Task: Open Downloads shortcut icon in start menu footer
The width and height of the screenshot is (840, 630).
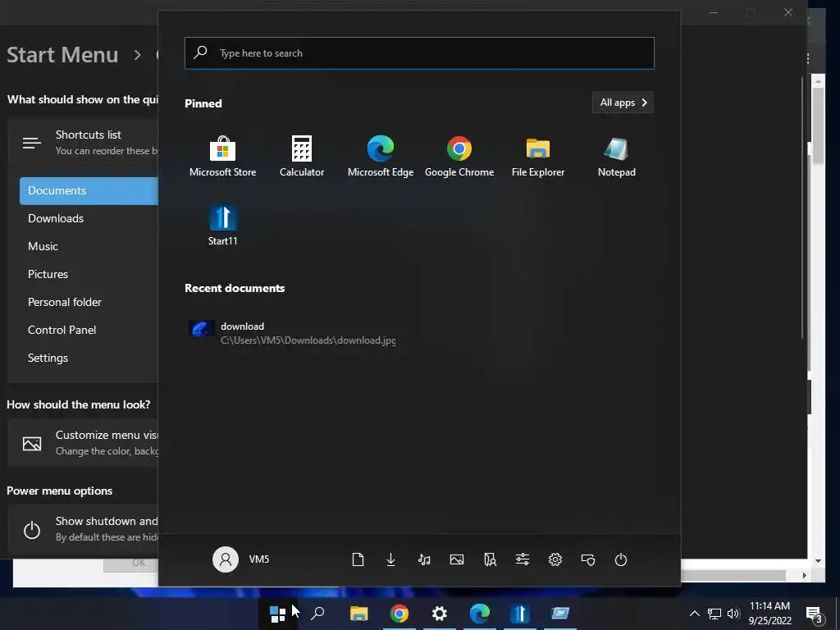Action: pyautogui.click(x=391, y=559)
